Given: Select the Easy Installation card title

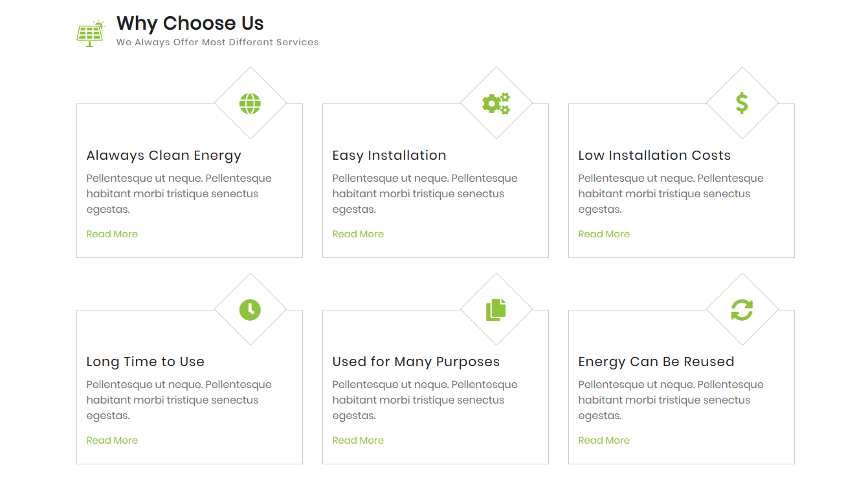Looking at the screenshot, I should point(389,156).
